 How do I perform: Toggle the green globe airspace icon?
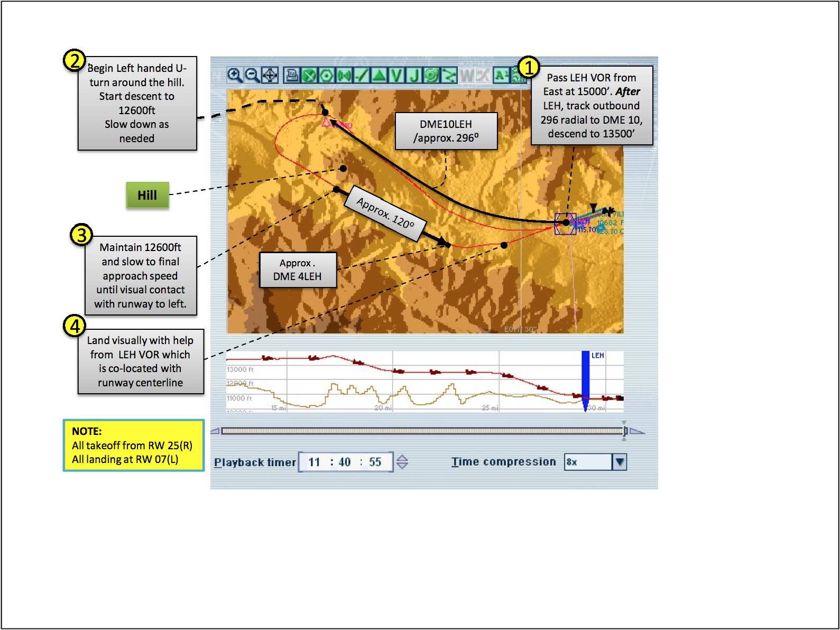pos(431,75)
